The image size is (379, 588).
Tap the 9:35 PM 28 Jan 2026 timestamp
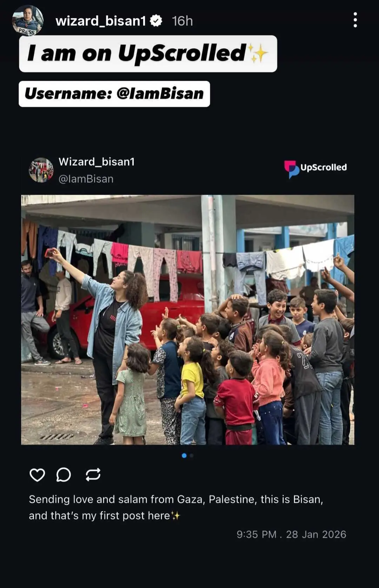(x=291, y=534)
